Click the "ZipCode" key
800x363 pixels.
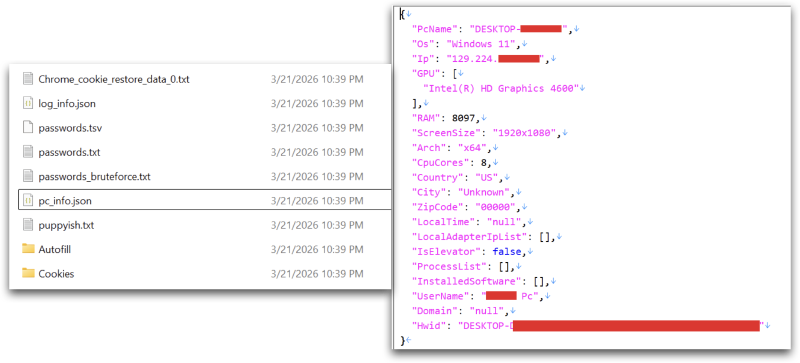coord(438,207)
